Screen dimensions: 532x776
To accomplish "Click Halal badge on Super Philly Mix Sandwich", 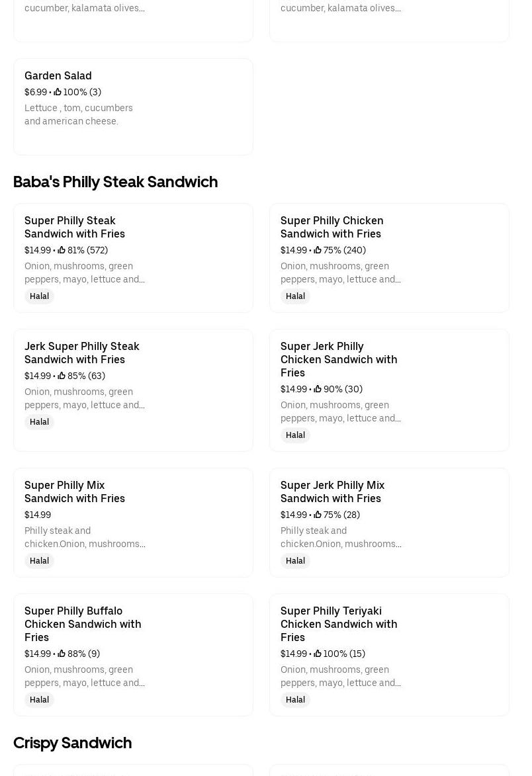I will 39,561.
